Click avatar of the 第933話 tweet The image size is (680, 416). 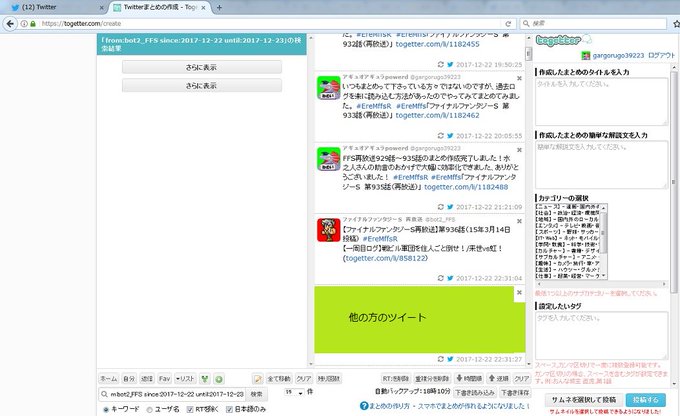(328, 88)
